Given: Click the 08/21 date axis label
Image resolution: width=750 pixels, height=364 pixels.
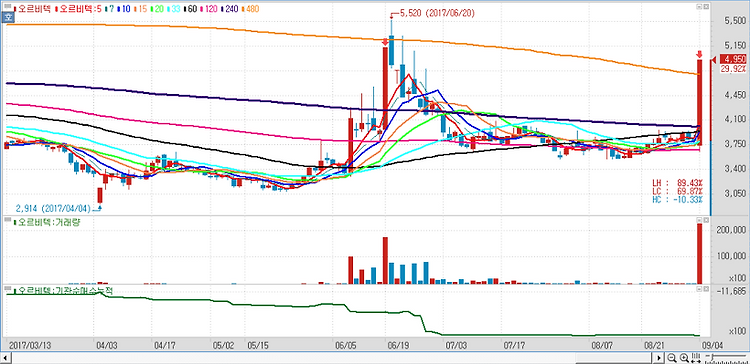Looking at the screenshot, I should click(654, 344).
